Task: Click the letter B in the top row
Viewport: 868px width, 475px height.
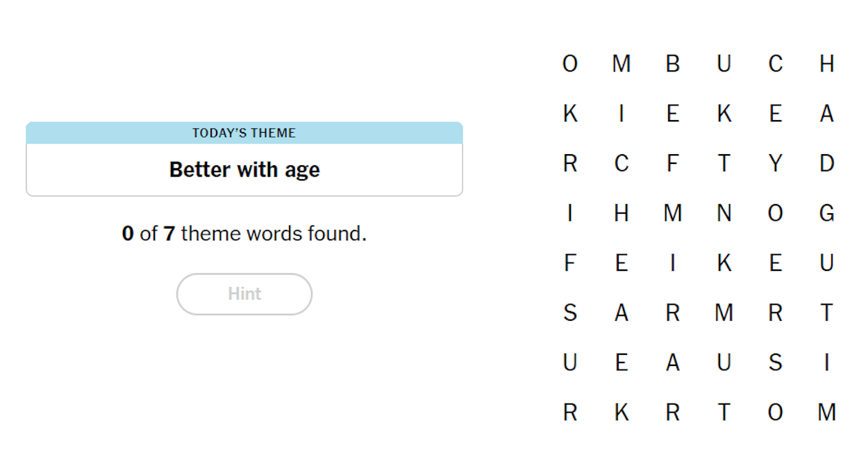Action: tap(672, 63)
